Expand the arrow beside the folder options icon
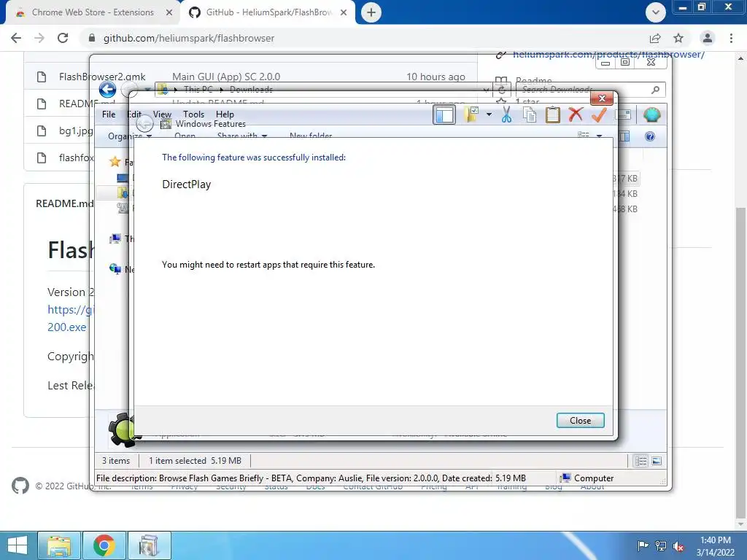The width and height of the screenshot is (747, 560). pyautogui.click(x=489, y=114)
